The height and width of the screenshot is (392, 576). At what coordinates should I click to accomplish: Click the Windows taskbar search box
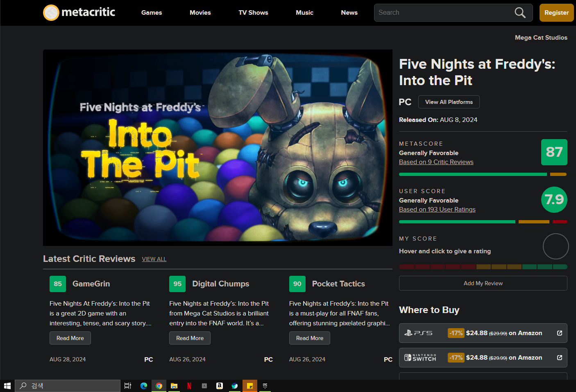point(68,385)
